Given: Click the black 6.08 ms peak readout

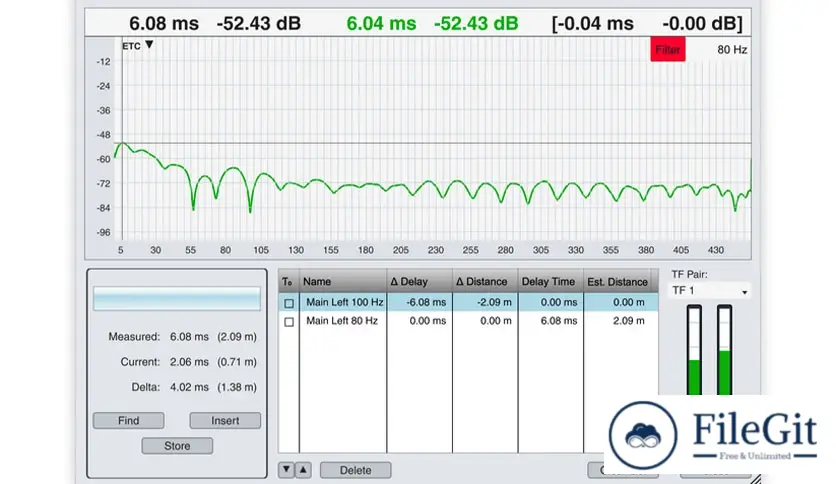Looking at the screenshot, I should coord(164,23).
